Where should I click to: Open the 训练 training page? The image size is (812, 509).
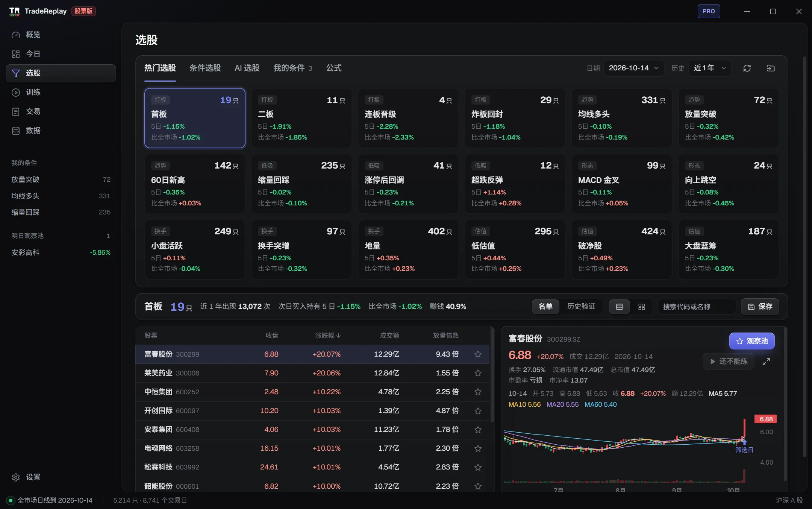[61, 92]
